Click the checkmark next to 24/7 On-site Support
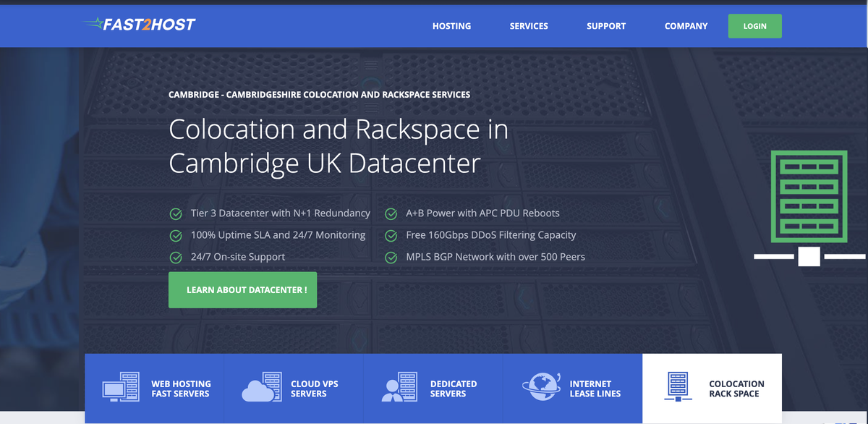This screenshot has height=424, width=868. (176, 257)
